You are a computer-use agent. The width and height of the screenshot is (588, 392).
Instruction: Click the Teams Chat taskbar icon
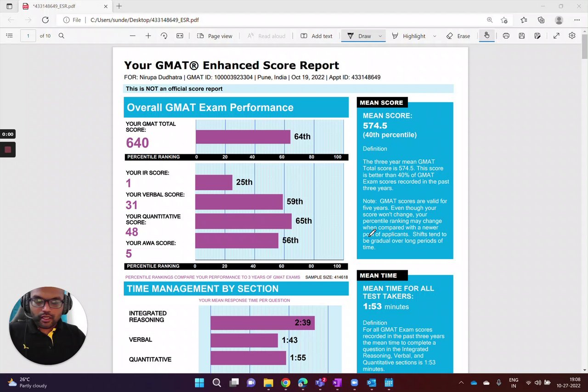tap(251, 382)
